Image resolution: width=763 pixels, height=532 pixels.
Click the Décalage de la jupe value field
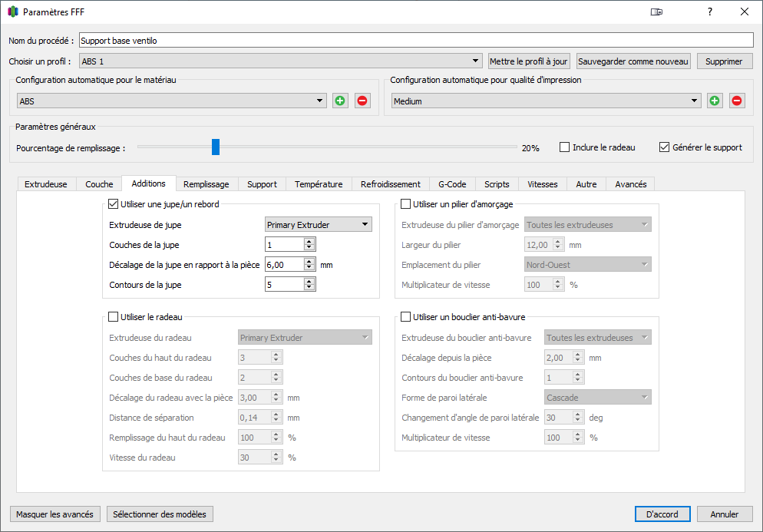(x=285, y=264)
